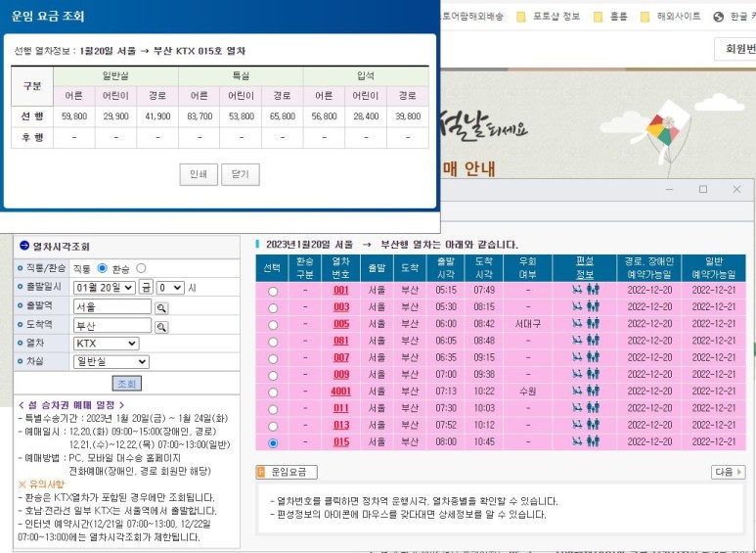Click the 편성정보 icon in train 005 row
This screenshot has height=553, width=756.
pyautogui.click(x=585, y=323)
